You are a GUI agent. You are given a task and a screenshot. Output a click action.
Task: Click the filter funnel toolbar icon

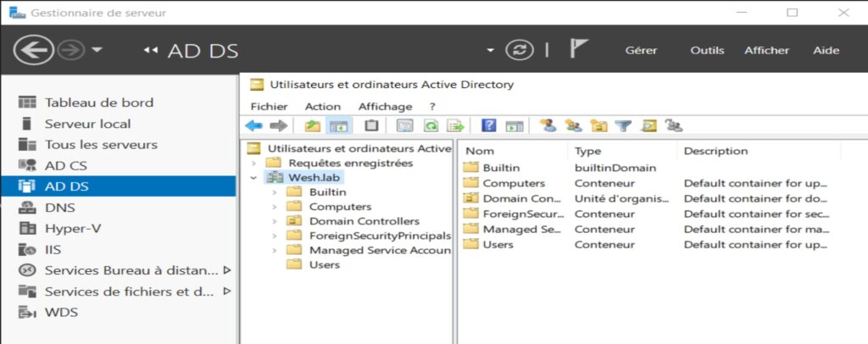(x=623, y=126)
